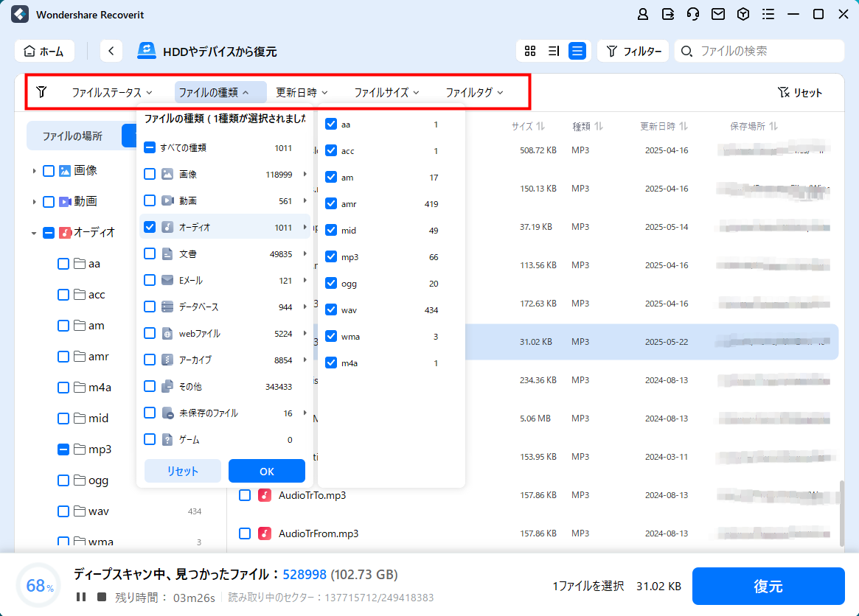Click the OK button in dropdown
Image resolution: width=859 pixels, height=616 pixels.
(x=267, y=471)
